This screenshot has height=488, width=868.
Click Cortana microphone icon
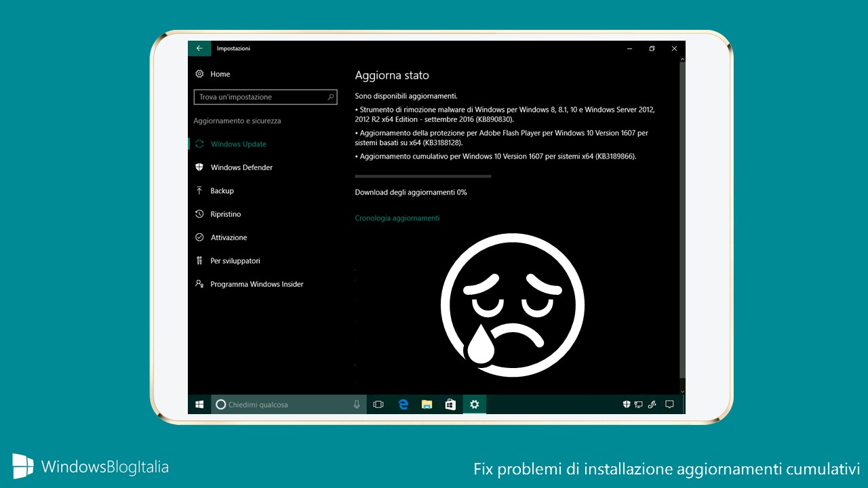coord(357,405)
